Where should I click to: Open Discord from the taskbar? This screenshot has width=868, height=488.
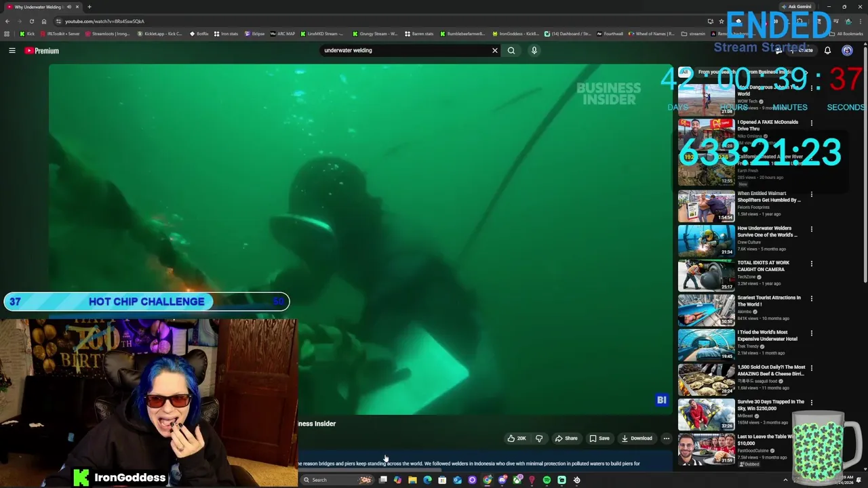click(502, 480)
